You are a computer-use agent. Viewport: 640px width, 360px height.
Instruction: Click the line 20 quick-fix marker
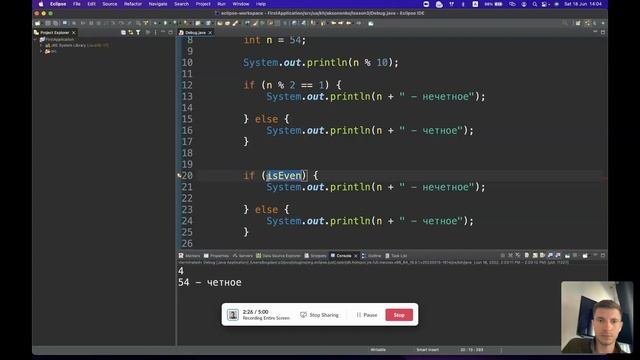[x=179, y=176]
